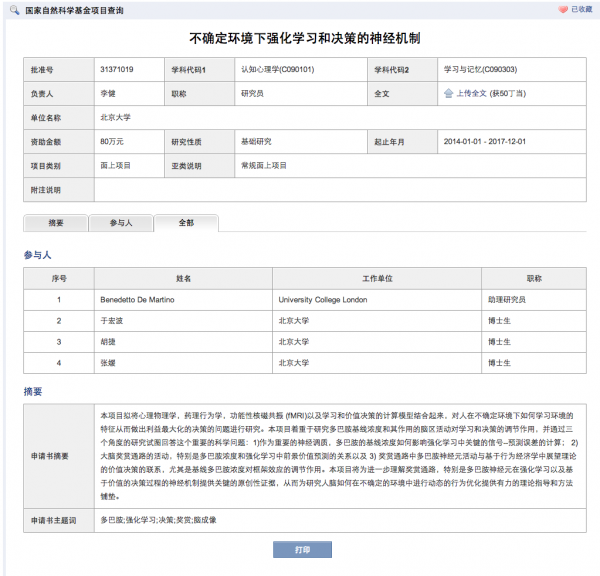Switch to the 参与人 tab
Viewport: 600px width, 576px height.
[x=121, y=223]
